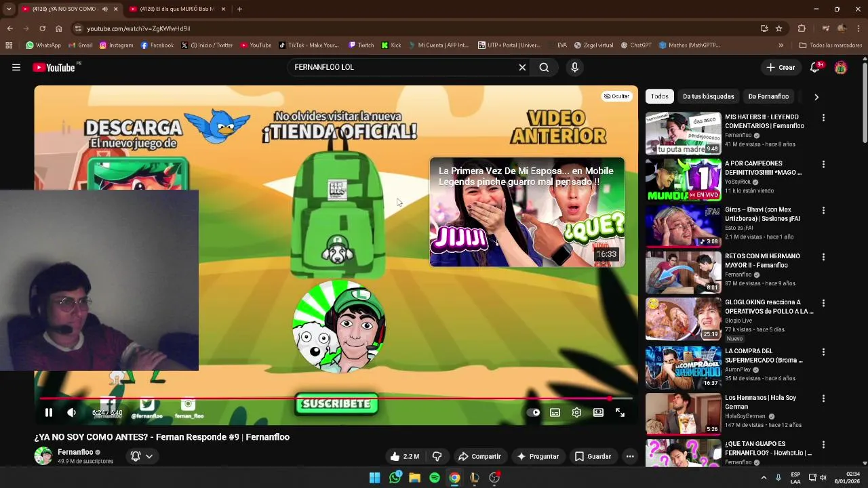This screenshot has height=488, width=868.
Task: Show more filter chips with the arrow
Action: tap(816, 96)
